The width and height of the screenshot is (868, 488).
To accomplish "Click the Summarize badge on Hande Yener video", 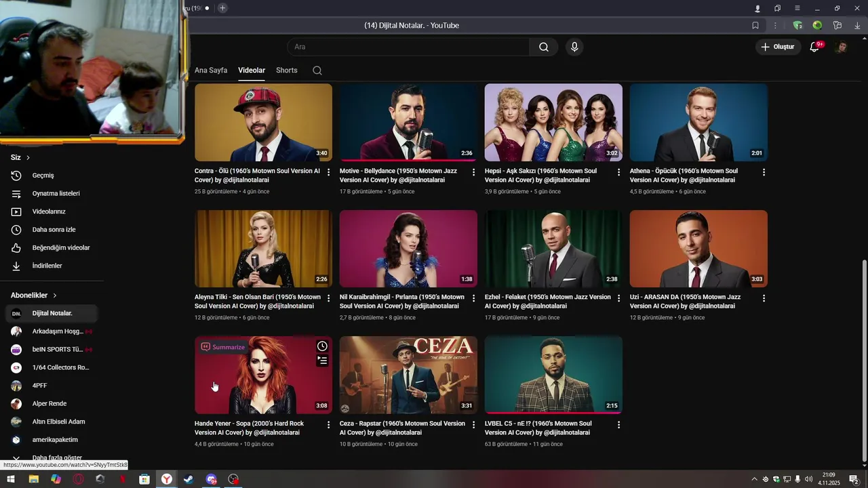I will (222, 347).
